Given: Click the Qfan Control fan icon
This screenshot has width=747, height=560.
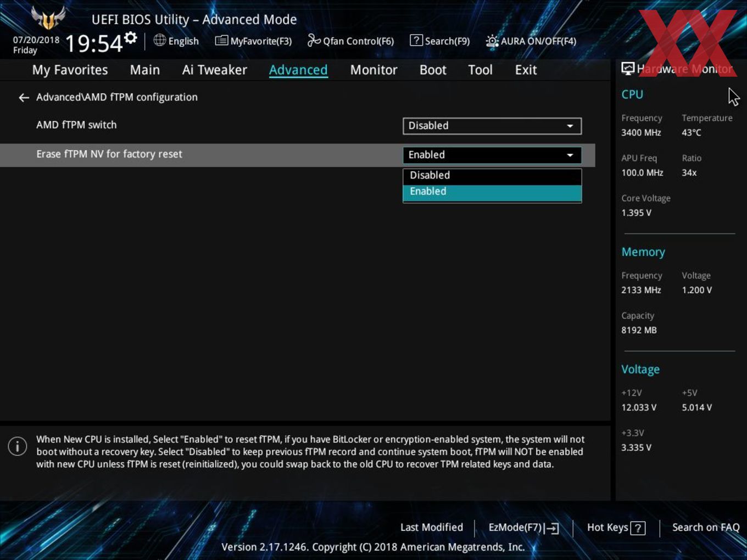Looking at the screenshot, I should [314, 40].
